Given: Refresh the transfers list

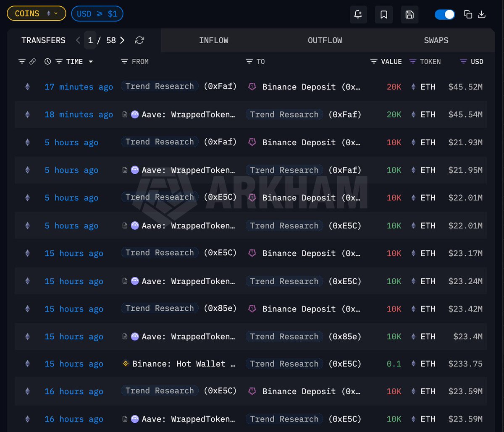Looking at the screenshot, I should [x=139, y=40].
